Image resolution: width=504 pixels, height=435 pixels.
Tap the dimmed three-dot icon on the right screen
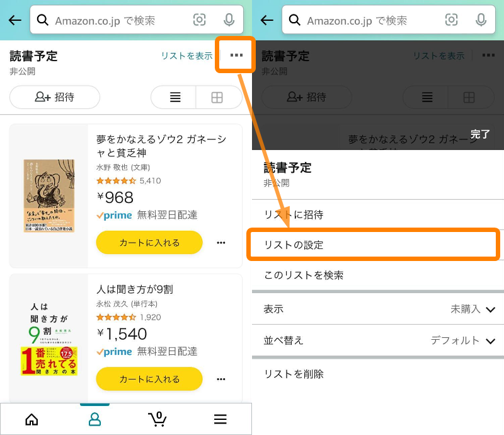pos(488,55)
